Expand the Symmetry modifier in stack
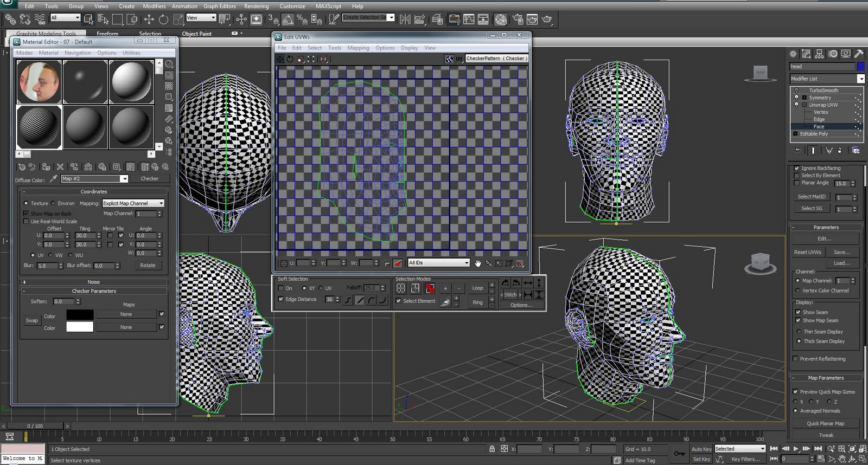This screenshot has width=868, height=465. coord(804,98)
